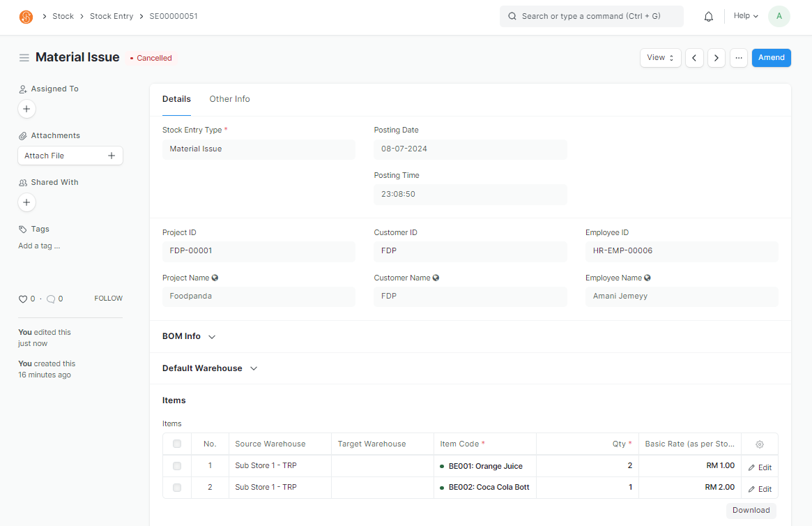Toggle the sidebar hamburger menu
This screenshot has height=526, width=812.
[24, 57]
